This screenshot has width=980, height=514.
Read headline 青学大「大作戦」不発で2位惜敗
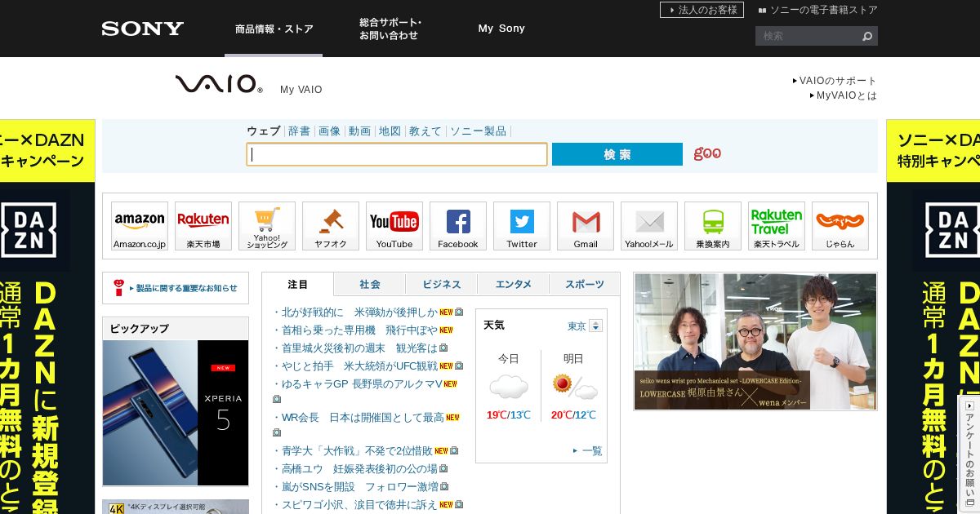coord(357,450)
